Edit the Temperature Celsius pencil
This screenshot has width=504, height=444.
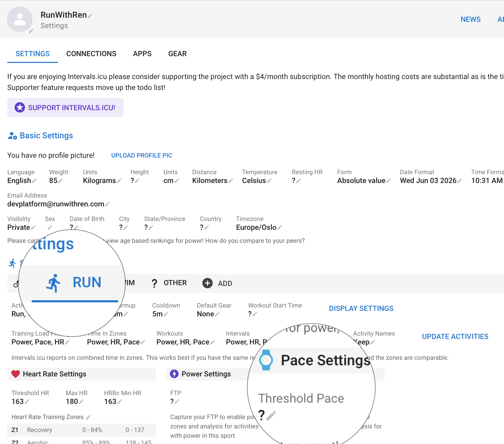click(269, 181)
